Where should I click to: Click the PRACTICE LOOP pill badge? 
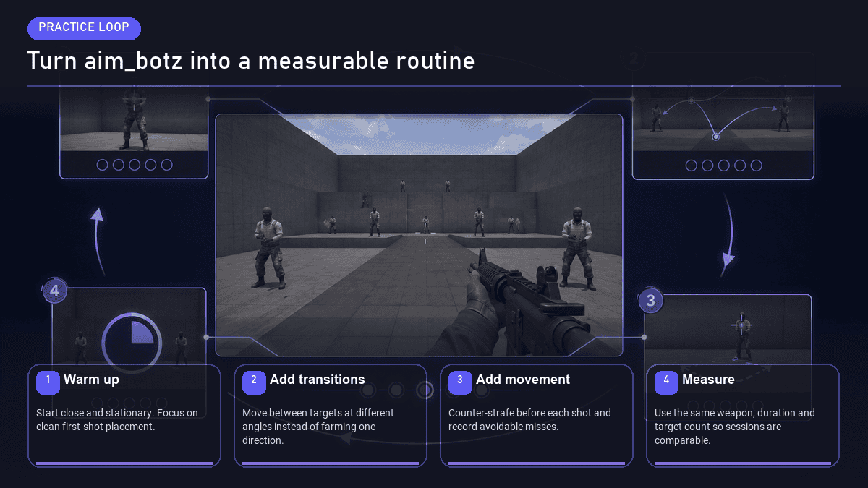(84, 28)
